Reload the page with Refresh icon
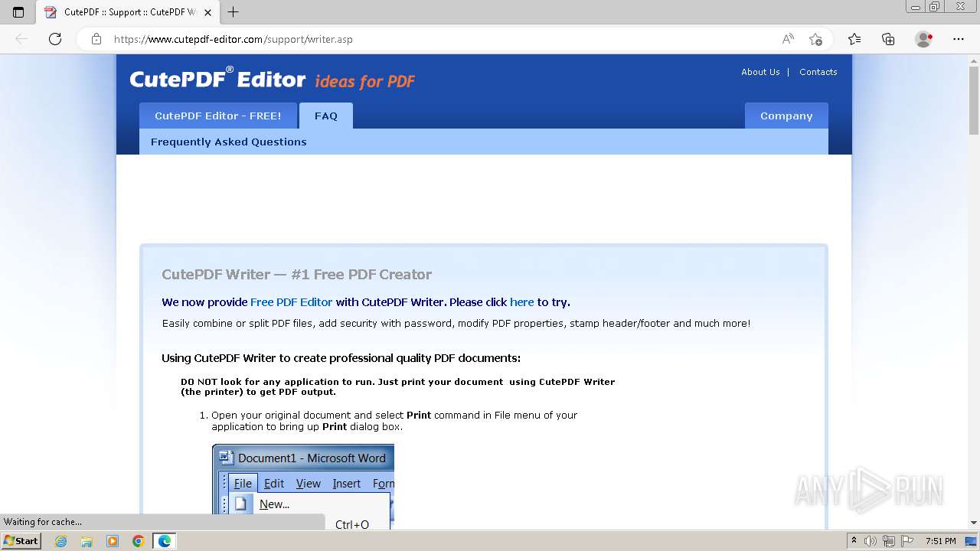 pos(55,39)
